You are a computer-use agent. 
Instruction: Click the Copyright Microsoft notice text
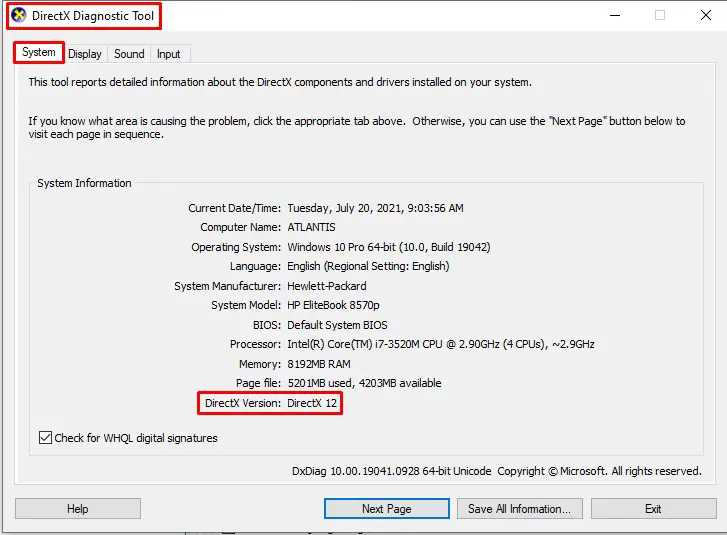[599, 471]
